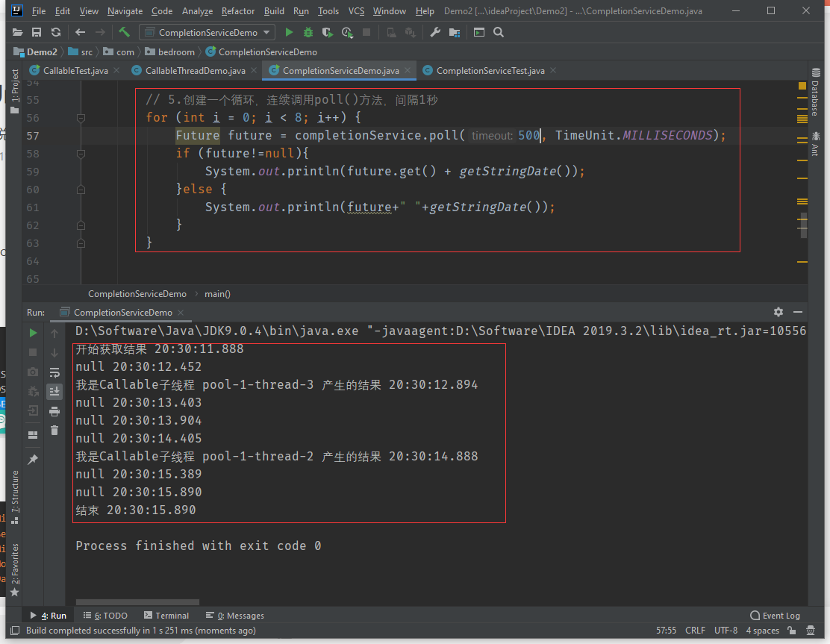The image size is (830, 644).
Task: Navigate back with the left arrow icon
Action: point(80,32)
